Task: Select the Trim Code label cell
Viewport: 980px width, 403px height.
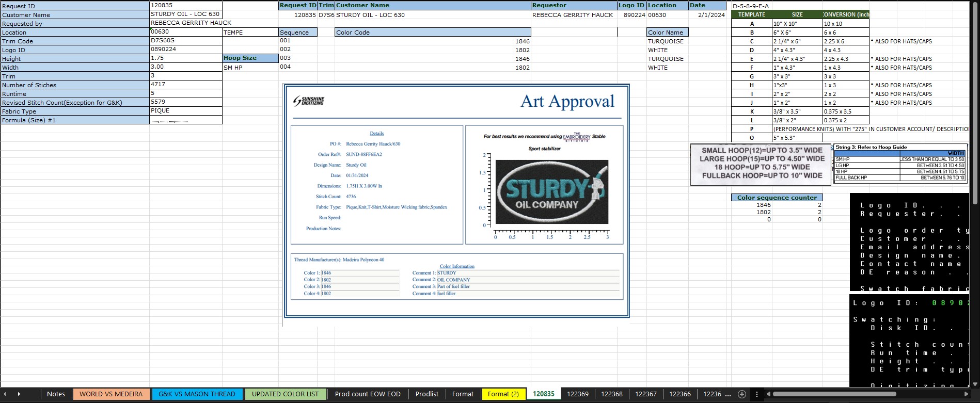Action: click(75, 41)
